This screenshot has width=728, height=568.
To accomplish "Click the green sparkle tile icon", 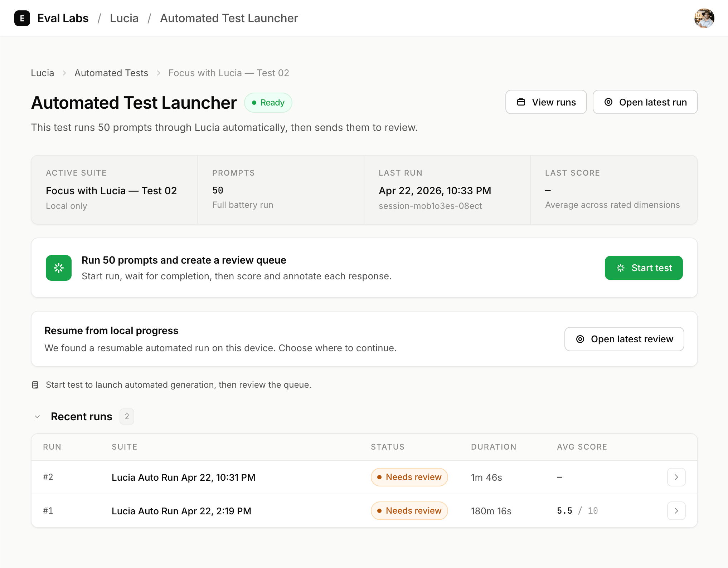I will [x=59, y=268].
